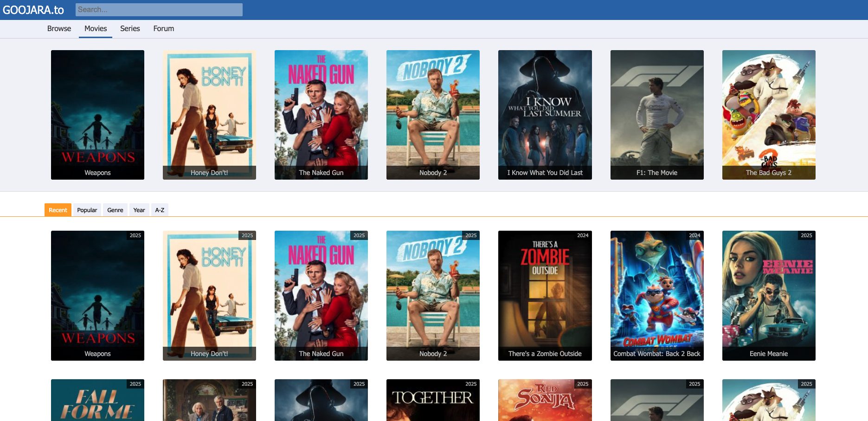Open the Forum page
The width and height of the screenshot is (868, 421).
tap(163, 29)
